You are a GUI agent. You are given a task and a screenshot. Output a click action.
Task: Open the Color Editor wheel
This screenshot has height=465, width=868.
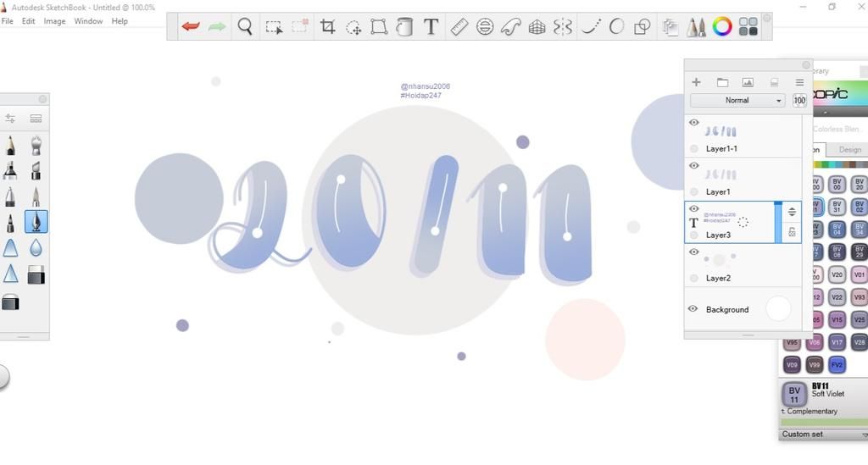click(722, 26)
